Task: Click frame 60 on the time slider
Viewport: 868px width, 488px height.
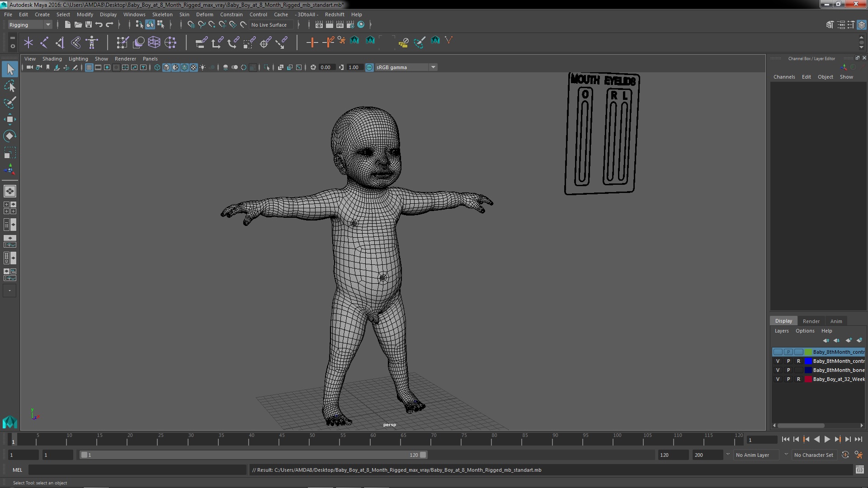Action: pos(373,439)
